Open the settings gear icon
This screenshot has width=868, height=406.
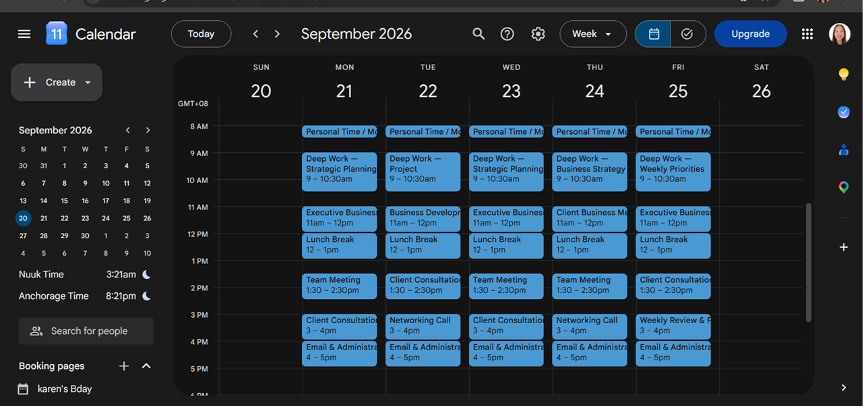(538, 34)
